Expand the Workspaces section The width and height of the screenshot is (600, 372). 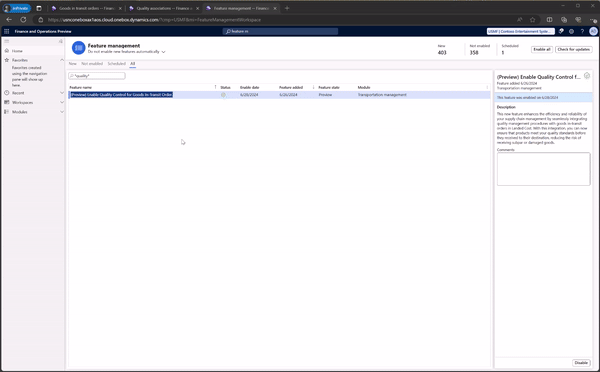pos(62,102)
